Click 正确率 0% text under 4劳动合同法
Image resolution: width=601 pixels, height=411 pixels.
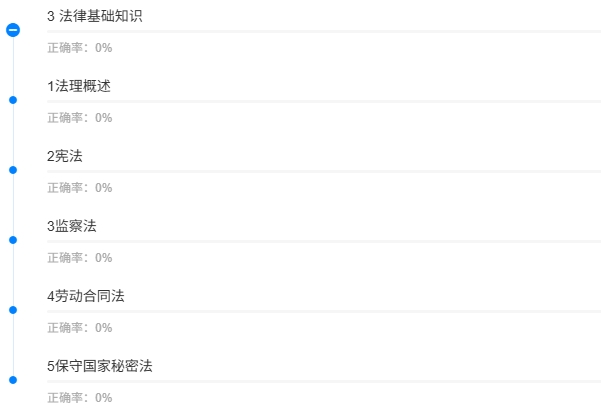pyautogui.click(x=80, y=328)
